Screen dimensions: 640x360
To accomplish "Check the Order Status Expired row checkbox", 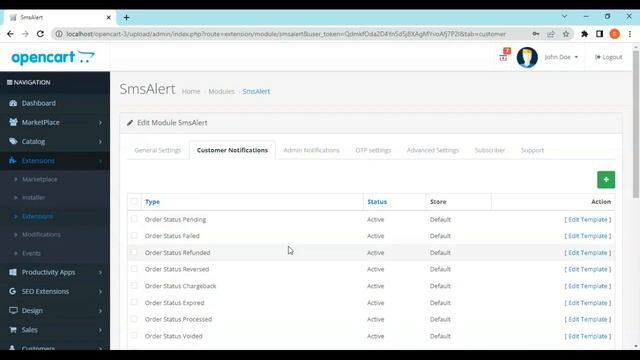I will (134, 302).
